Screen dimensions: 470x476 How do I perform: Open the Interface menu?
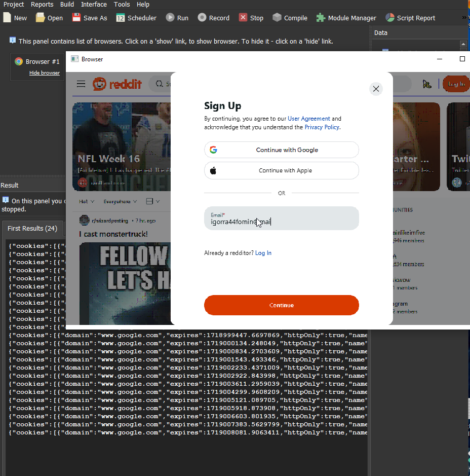pos(94,4)
